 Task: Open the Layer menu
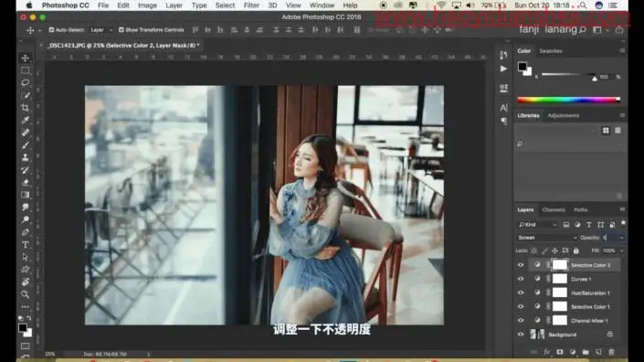(174, 5)
